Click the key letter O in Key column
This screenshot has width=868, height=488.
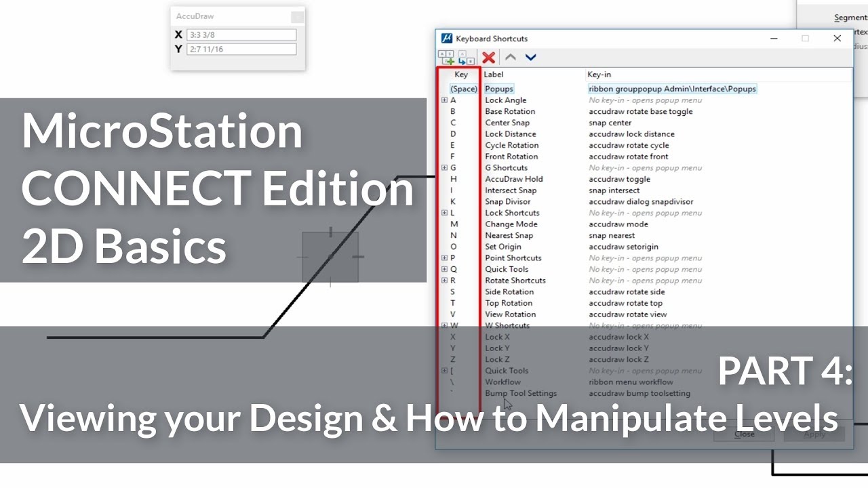(454, 247)
